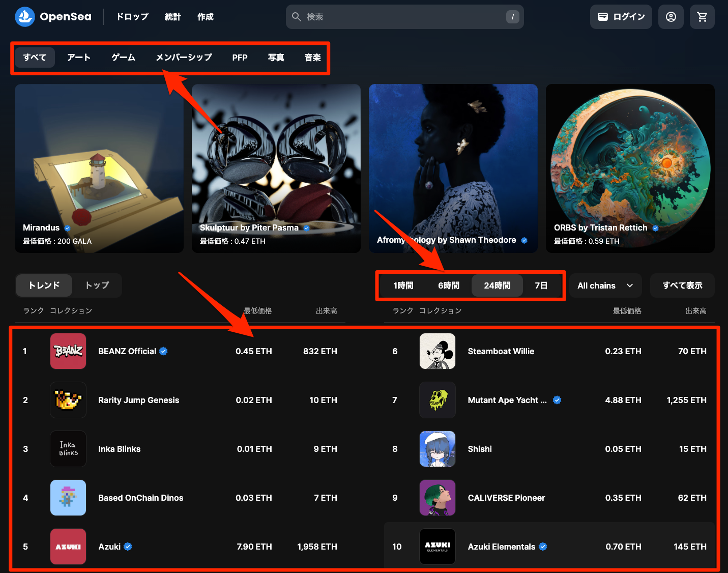
Task: Select the PFP category tab
Action: [240, 58]
